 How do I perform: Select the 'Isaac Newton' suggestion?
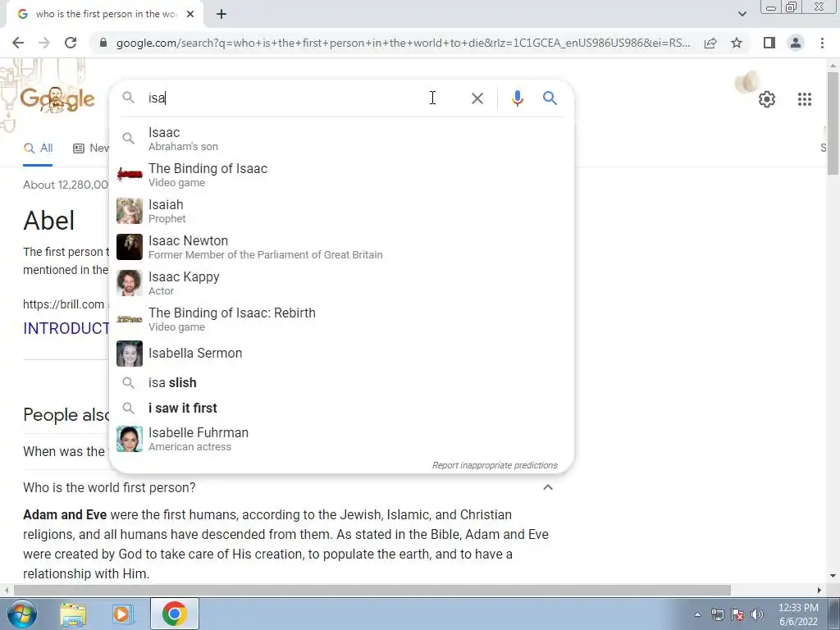[x=341, y=247]
